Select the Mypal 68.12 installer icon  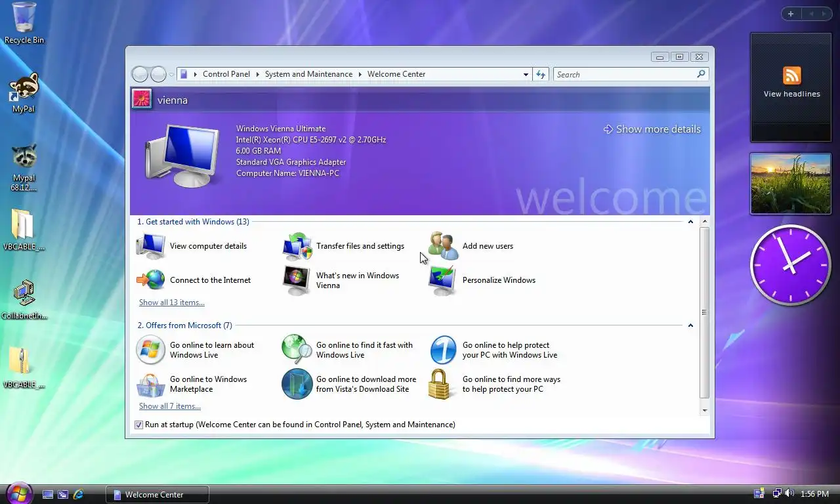pos(24,156)
